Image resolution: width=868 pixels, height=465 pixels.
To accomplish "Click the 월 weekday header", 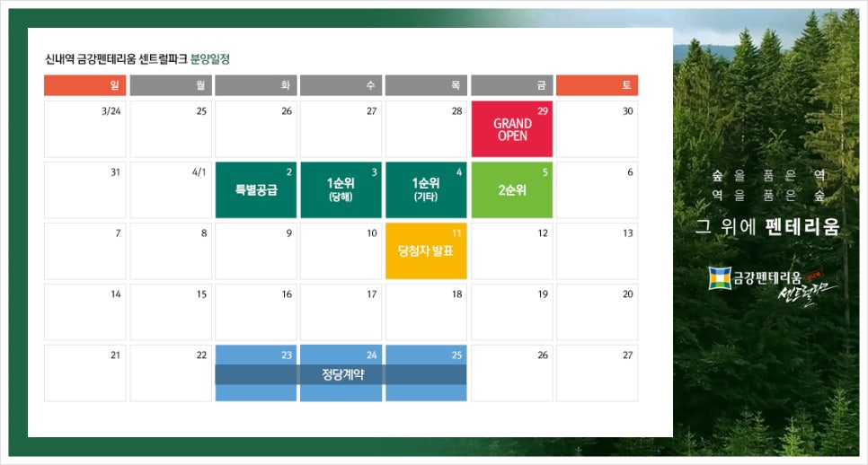I will (x=171, y=85).
